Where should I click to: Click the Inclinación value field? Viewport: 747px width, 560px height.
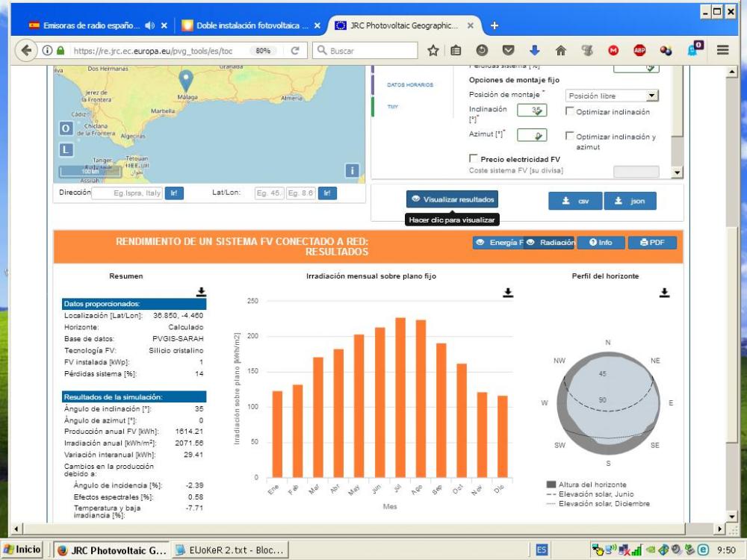(x=532, y=111)
